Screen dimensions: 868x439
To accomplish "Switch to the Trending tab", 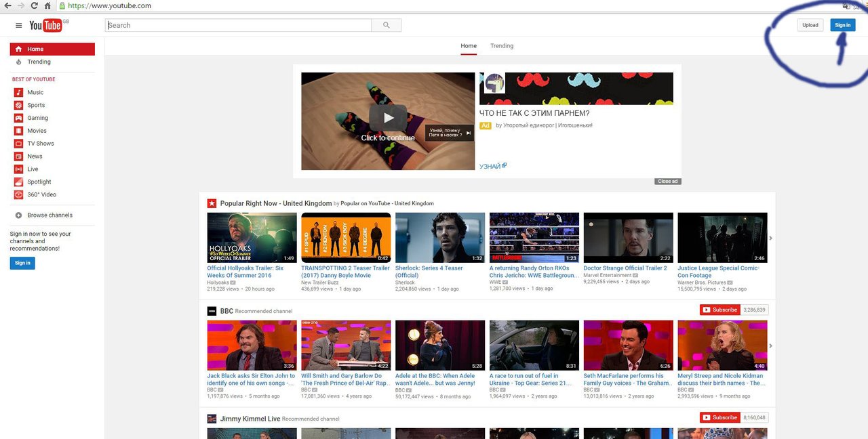I will 502,46.
